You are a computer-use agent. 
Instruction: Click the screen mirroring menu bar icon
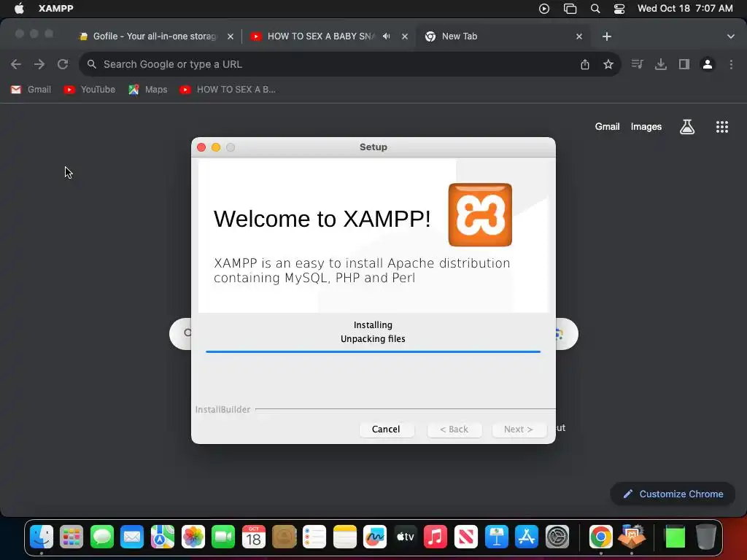coord(570,9)
